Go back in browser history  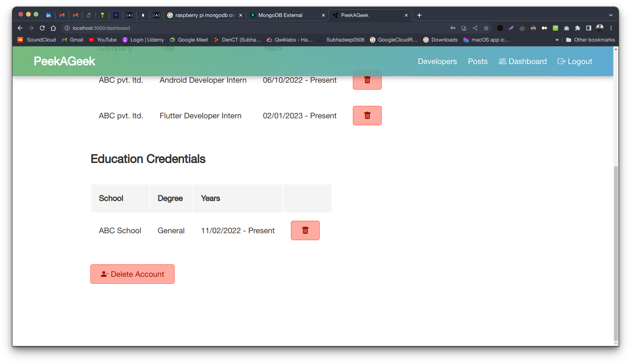point(20,28)
